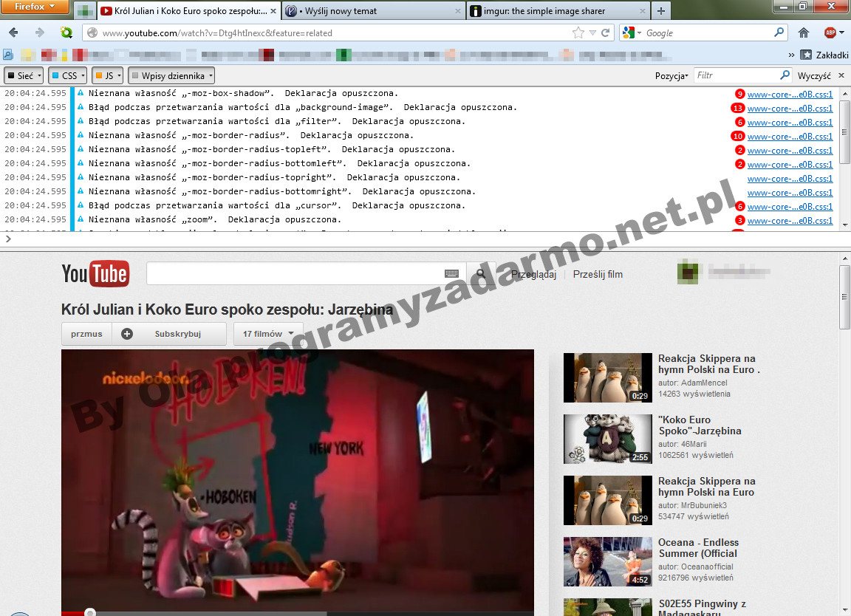Search with the Google search bar magnifier
Viewport: 851px width, 616px height.
click(x=779, y=32)
